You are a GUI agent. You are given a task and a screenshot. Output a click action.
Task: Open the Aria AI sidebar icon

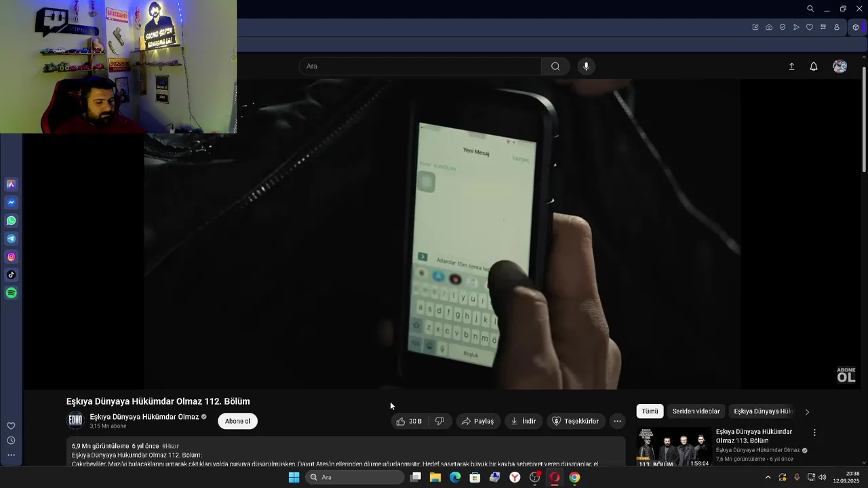pos(11,184)
